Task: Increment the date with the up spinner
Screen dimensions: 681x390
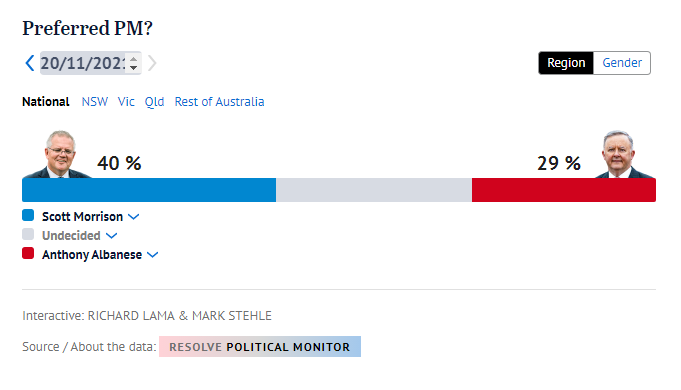Action: 134,59
